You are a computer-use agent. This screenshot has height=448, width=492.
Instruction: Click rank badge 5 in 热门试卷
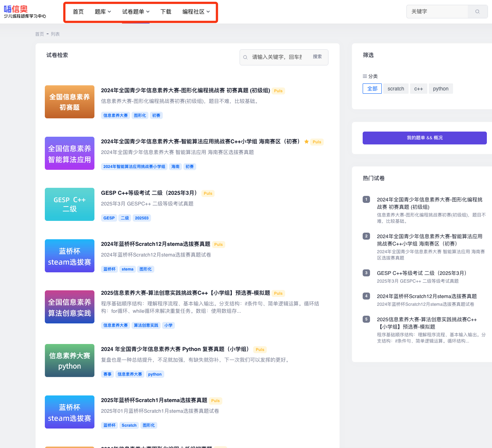click(366, 319)
